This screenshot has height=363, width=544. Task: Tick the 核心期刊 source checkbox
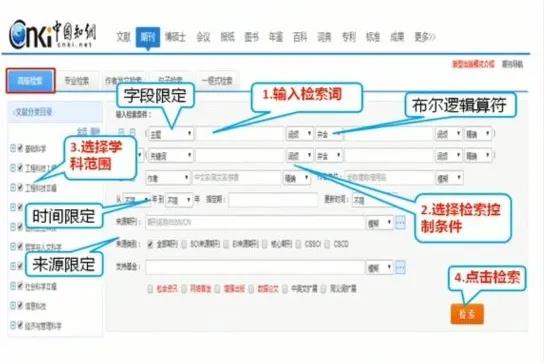coord(265,244)
